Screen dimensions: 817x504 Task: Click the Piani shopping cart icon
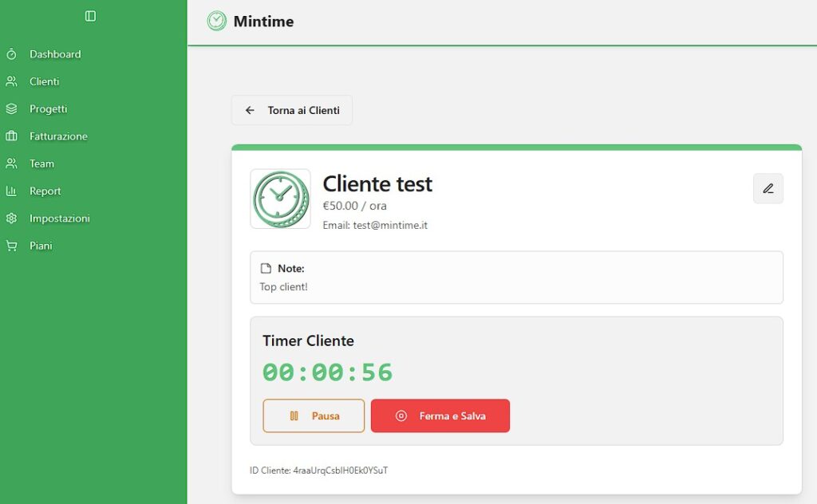click(11, 246)
